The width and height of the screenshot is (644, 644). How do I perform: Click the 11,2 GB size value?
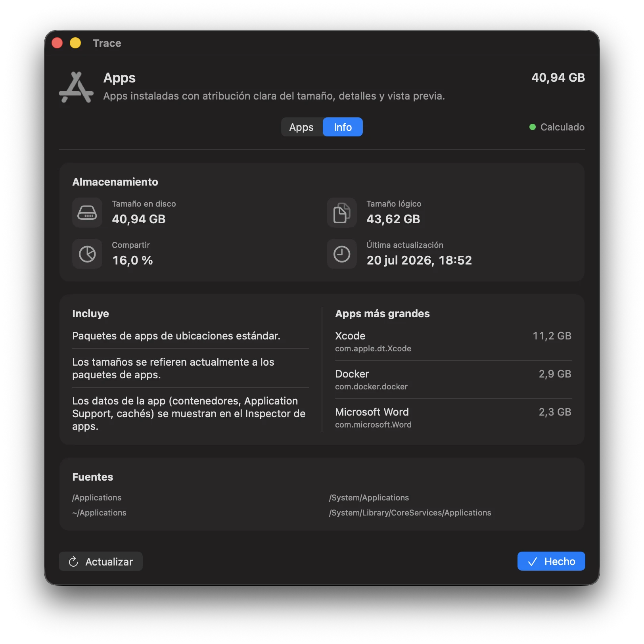click(x=552, y=336)
